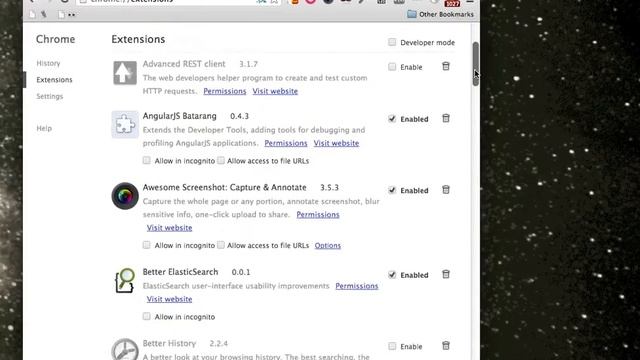Image resolution: width=640 pixels, height=360 pixels.
Task: Open Help in Chrome sidebar
Action: (44, 128)
